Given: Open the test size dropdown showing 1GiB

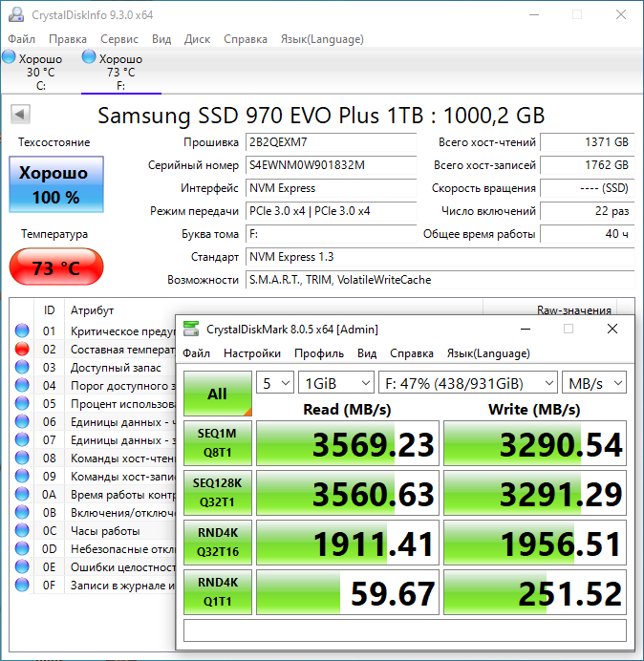Looking at the screenshot, I should [336, 383].
